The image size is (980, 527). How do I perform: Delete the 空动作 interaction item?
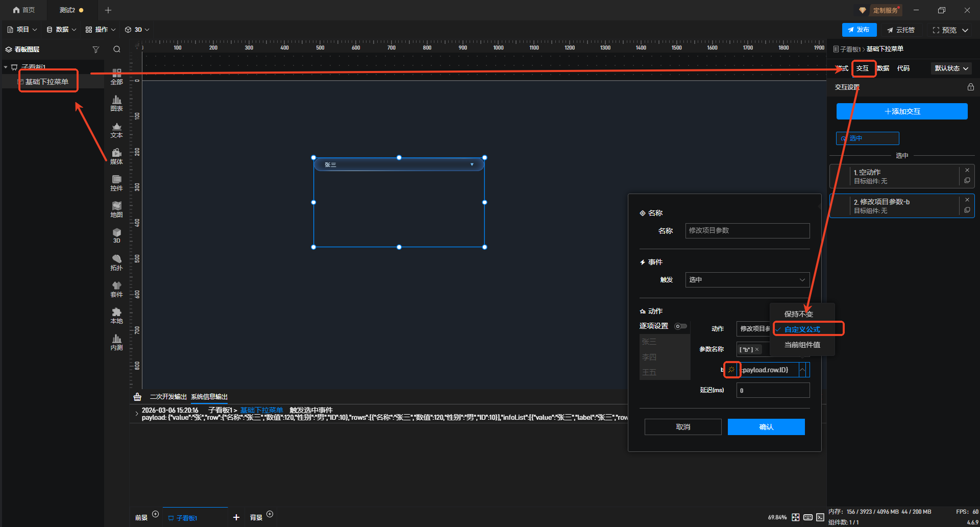(967, 171)
